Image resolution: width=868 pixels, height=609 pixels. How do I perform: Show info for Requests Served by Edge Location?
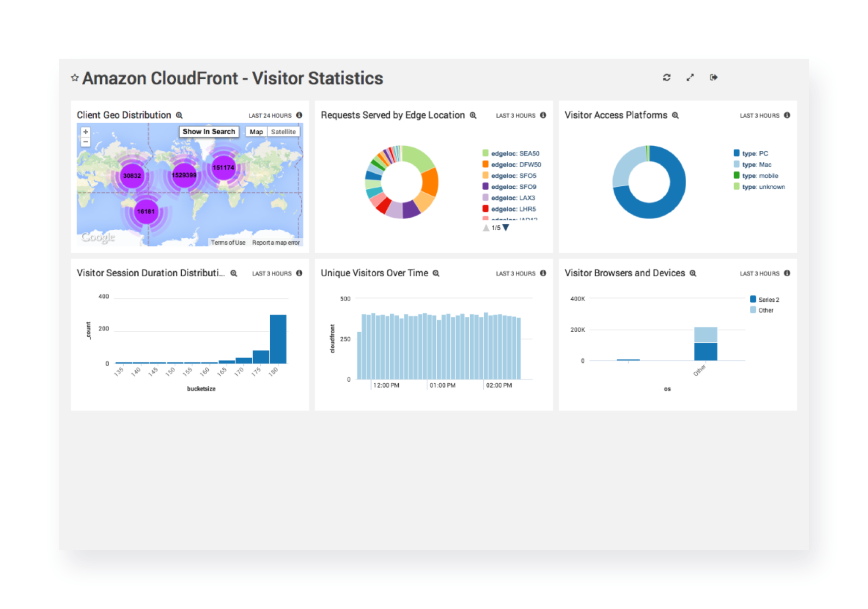pos(543,115)
